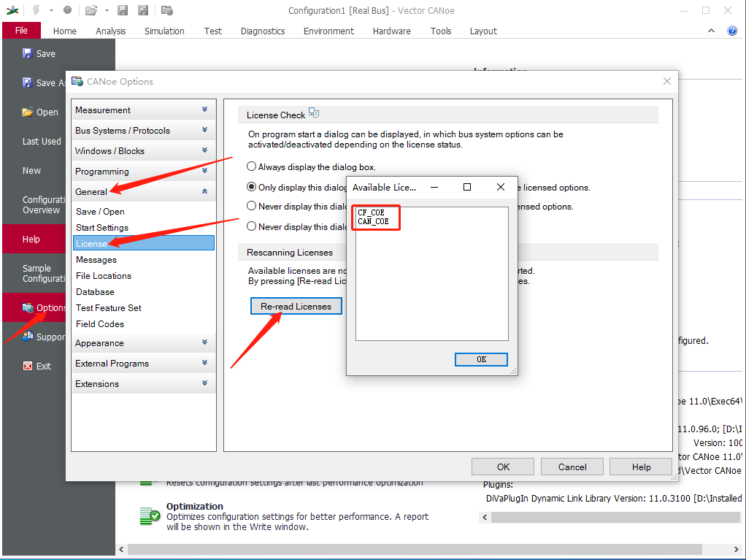Open the Test ribbon tab
Image resolution: width=746 pixels, height=560 pixels.
click(x=212, y=31)
